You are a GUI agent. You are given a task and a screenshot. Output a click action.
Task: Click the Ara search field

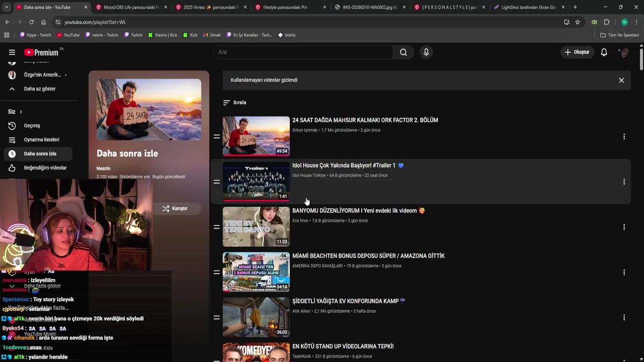(303, 52)
